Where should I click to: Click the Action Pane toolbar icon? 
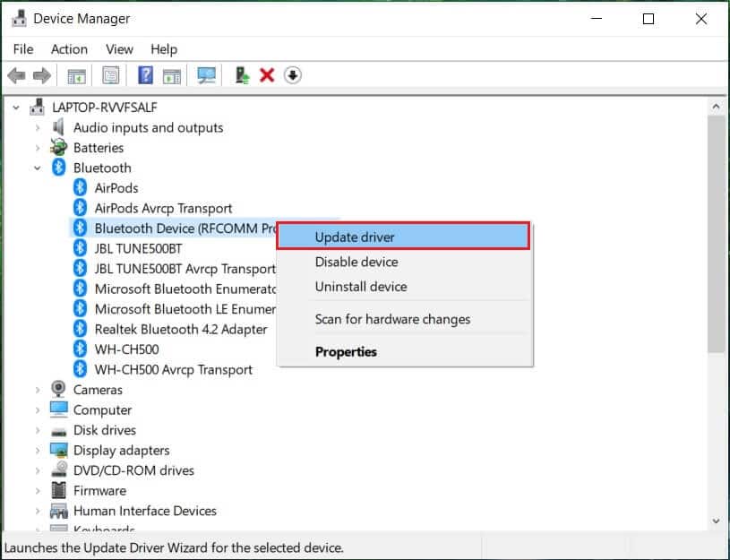(x=172, y=75)
